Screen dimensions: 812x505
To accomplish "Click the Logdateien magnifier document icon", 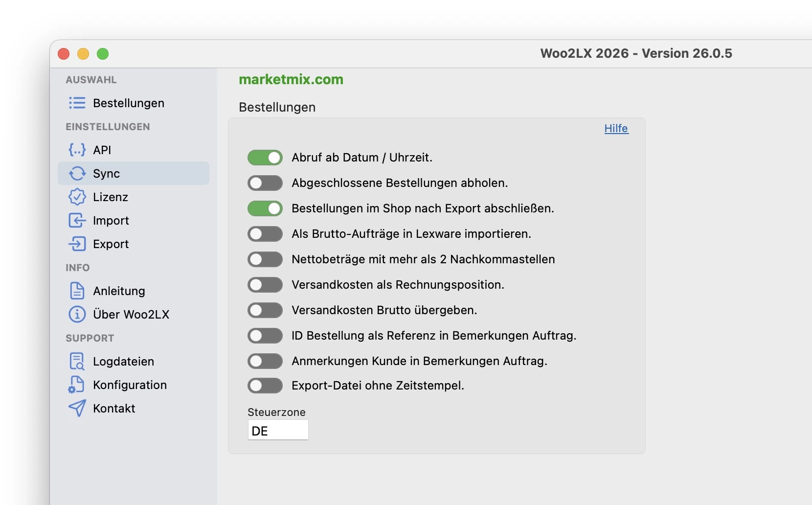I will [x=77, y=361].
